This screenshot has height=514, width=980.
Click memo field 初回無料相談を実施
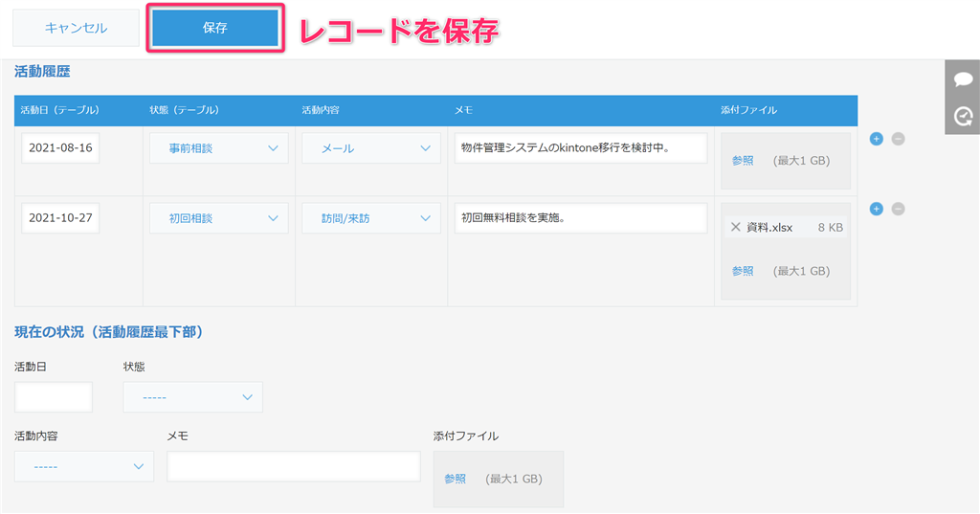581,217
